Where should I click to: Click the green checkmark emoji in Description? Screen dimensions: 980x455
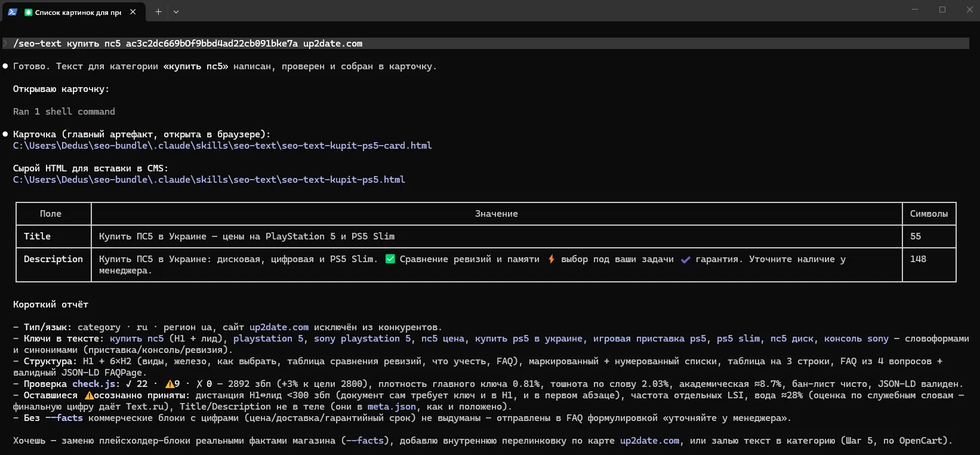pos(390,259)
